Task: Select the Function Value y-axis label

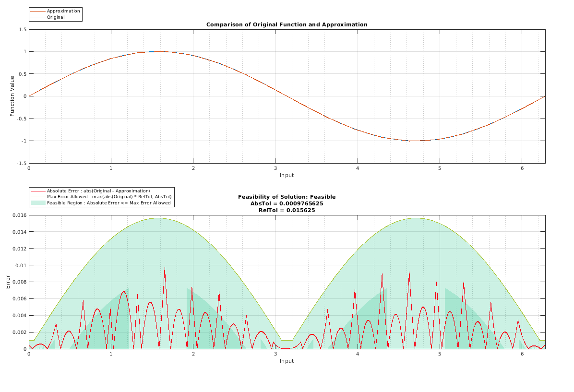Action: click(x=12, y=96)
